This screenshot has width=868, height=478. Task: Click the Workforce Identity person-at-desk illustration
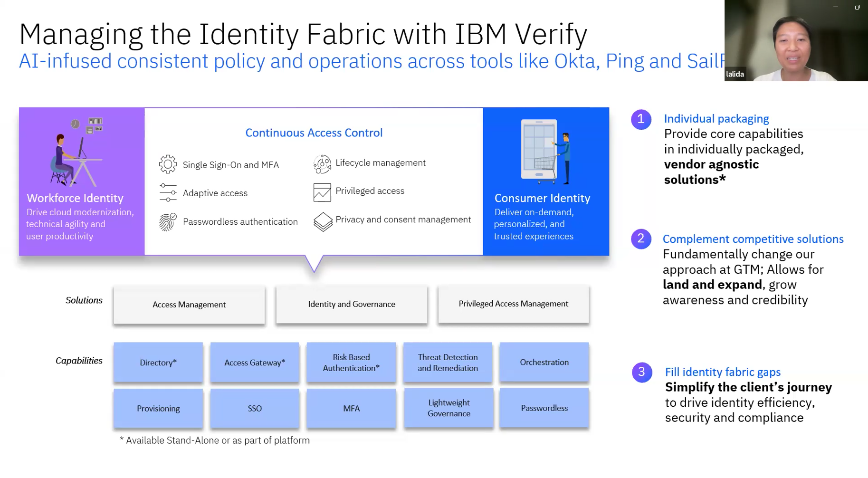pyautogui.click(x=76, y=152)
